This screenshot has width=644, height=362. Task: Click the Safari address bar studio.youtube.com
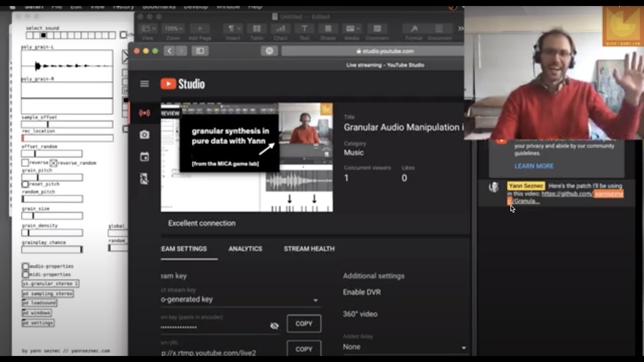372,51
